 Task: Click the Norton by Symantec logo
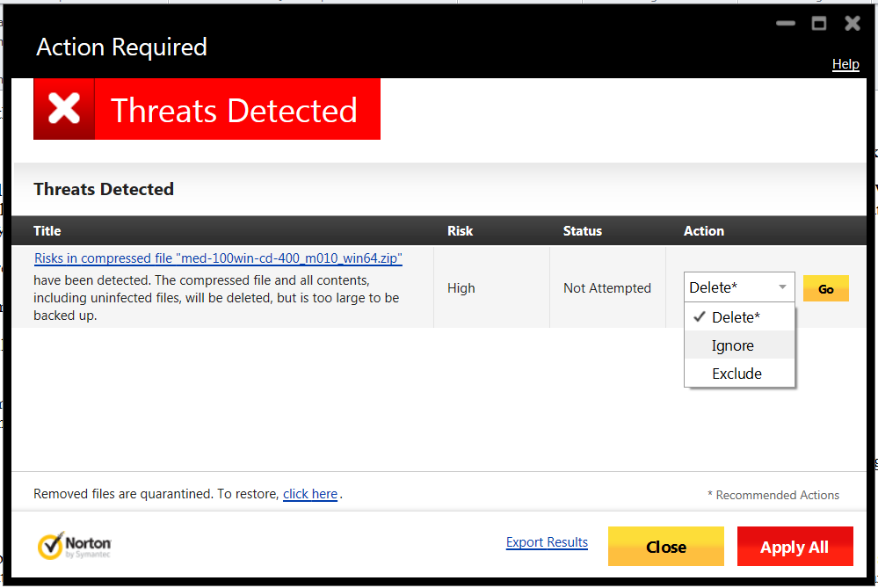click(75, 544)
